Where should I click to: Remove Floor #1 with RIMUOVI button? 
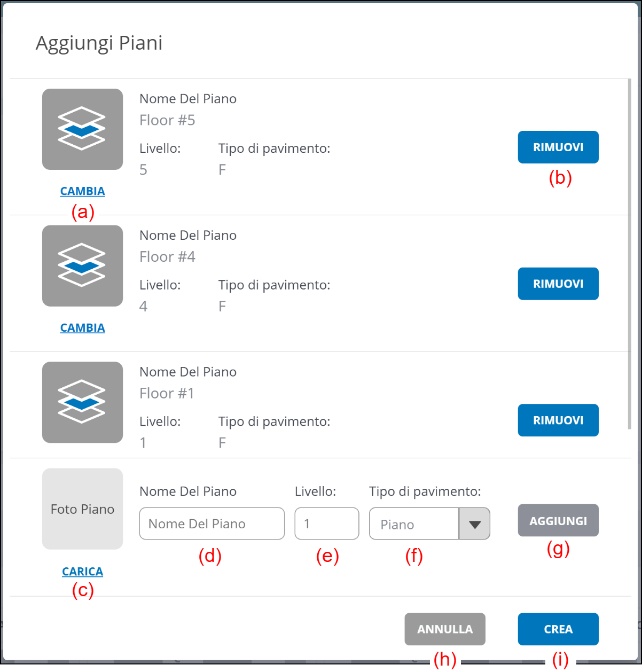coord(558,420)
